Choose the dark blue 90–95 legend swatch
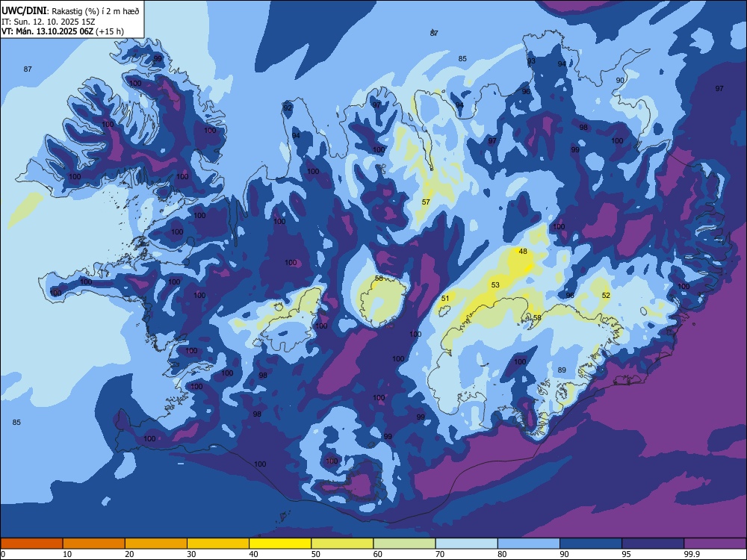Viewport: 747px width, 560px height. pyautogui.click(x=591, y=544)
